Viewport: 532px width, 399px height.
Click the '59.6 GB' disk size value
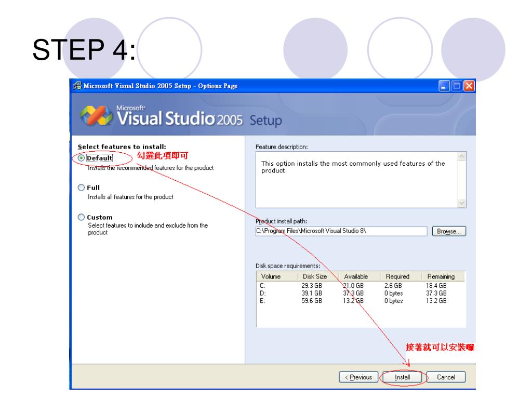[312, 301]
